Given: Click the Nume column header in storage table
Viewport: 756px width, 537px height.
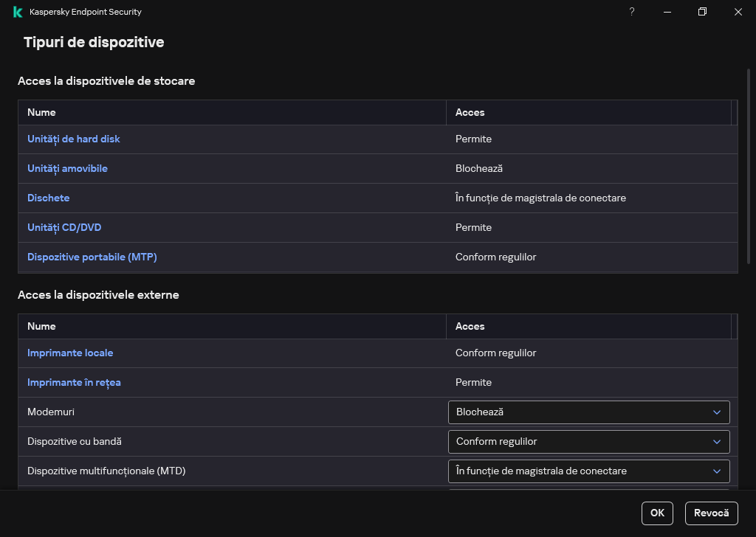Looking at the screenshot, I should coord(41,112).
